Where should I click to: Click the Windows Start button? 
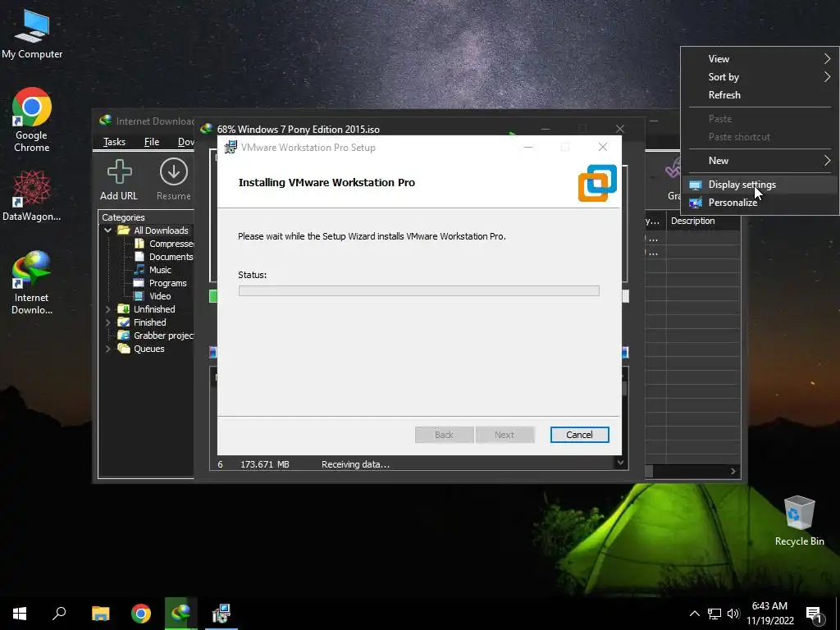20,614
